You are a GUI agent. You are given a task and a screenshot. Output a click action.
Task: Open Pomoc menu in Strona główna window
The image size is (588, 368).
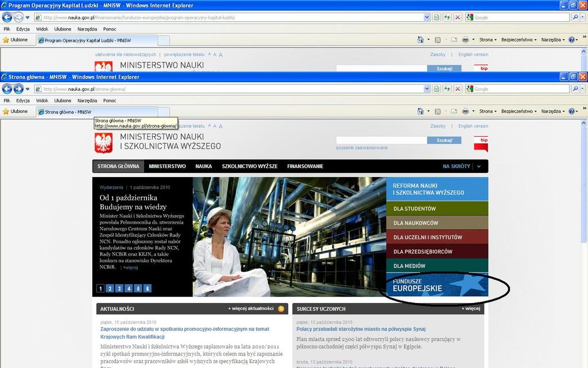(110, 101)
